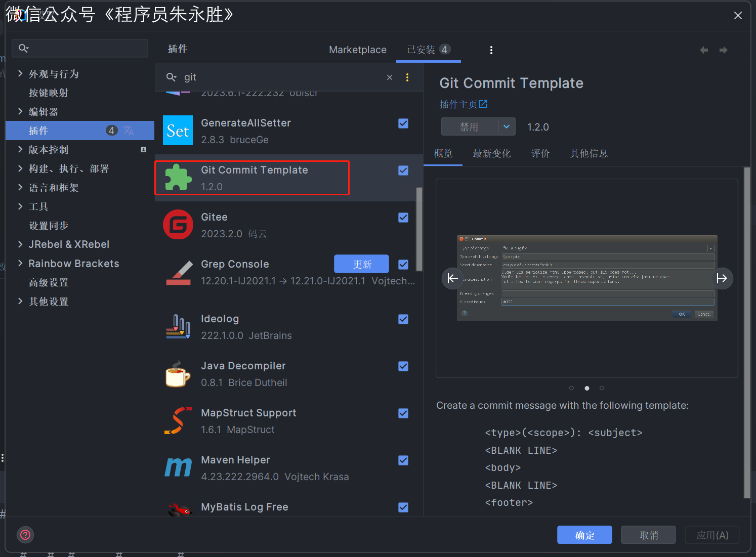Image resolution: width=756 pixels, height=557 pixels.
Task: Focus the settings search input field
Action: pos(80,48)
